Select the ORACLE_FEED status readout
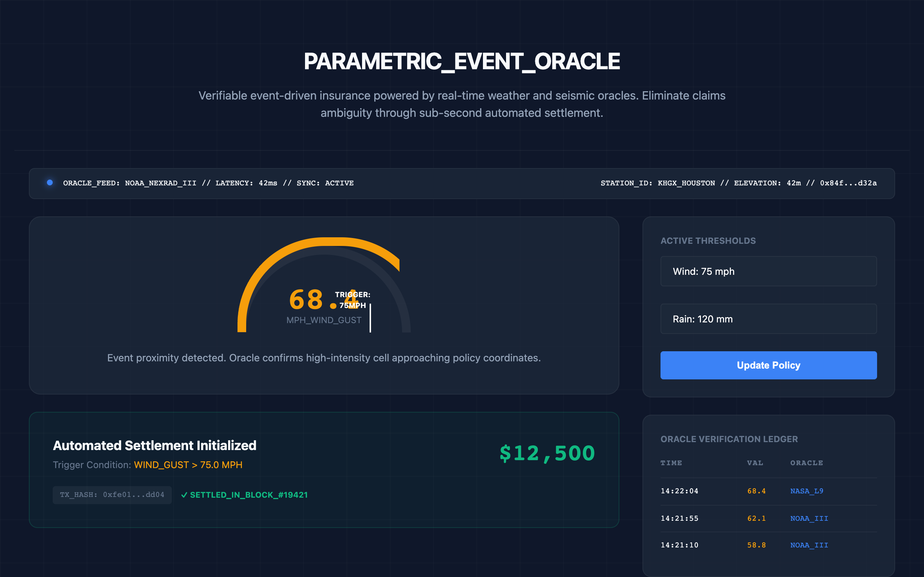The image size is (924, 577). click(x=208, y=183)
